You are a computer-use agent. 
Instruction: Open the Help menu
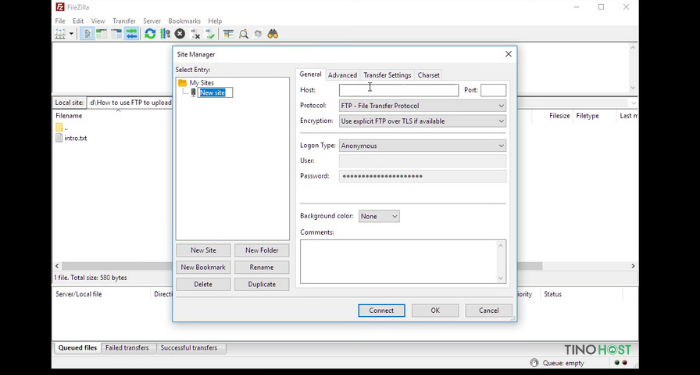click(215, 21)
